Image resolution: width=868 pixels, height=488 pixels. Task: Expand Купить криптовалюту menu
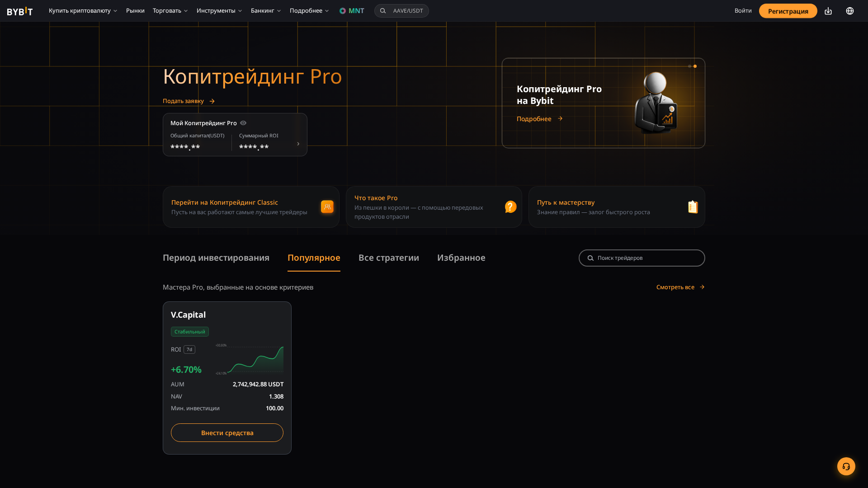[83, 11]
